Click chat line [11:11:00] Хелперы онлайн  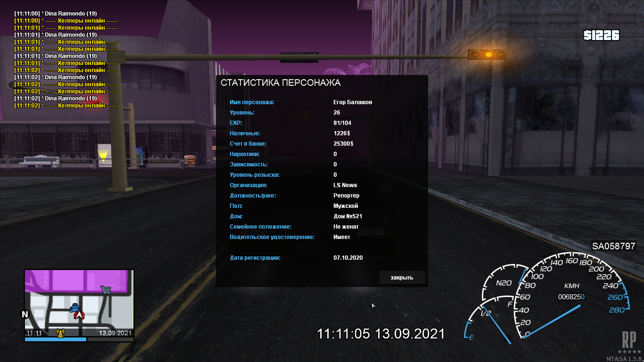point(66,21)
